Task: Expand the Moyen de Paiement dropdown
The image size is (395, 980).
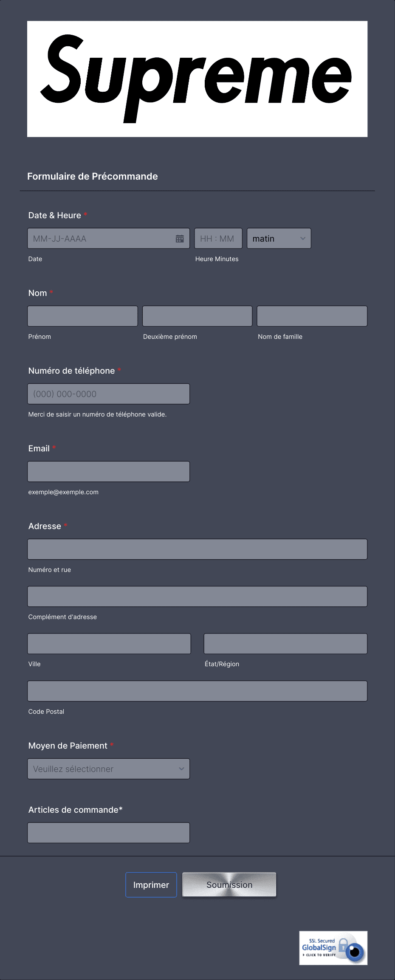Action: [109, 769]
